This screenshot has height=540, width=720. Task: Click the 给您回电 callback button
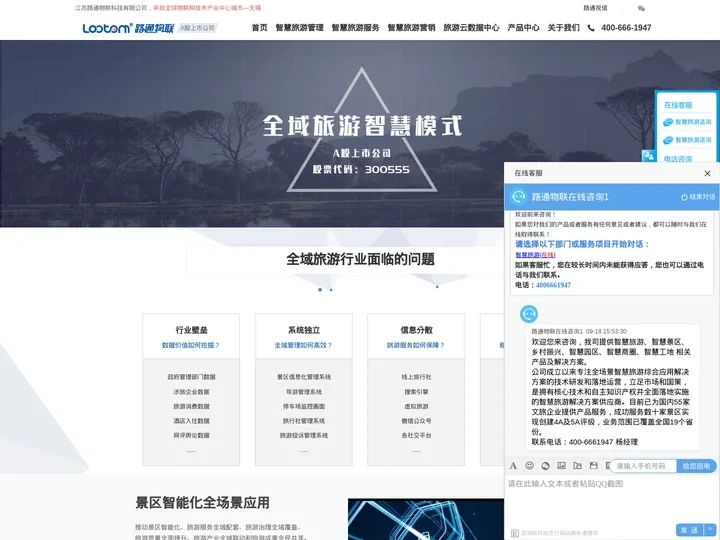point(696,466)
